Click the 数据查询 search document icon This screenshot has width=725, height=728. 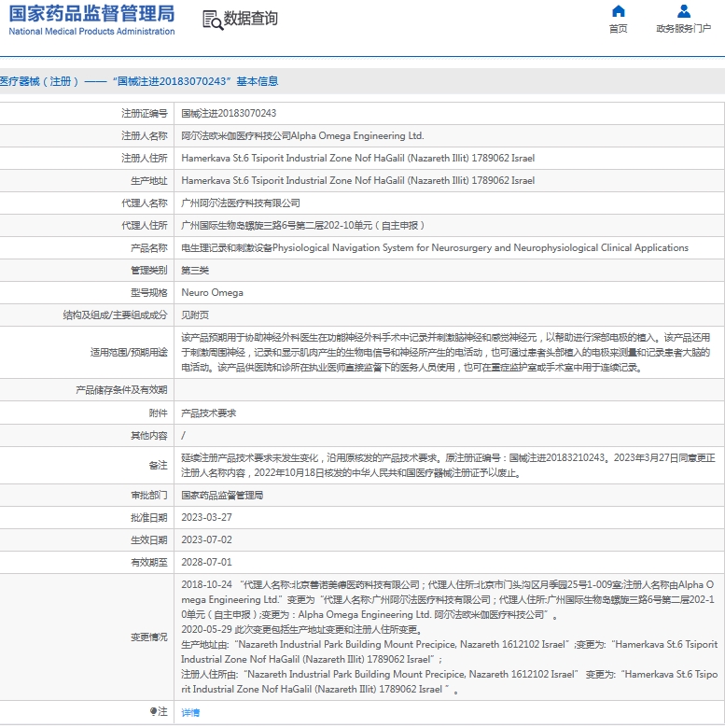(213, 20)
